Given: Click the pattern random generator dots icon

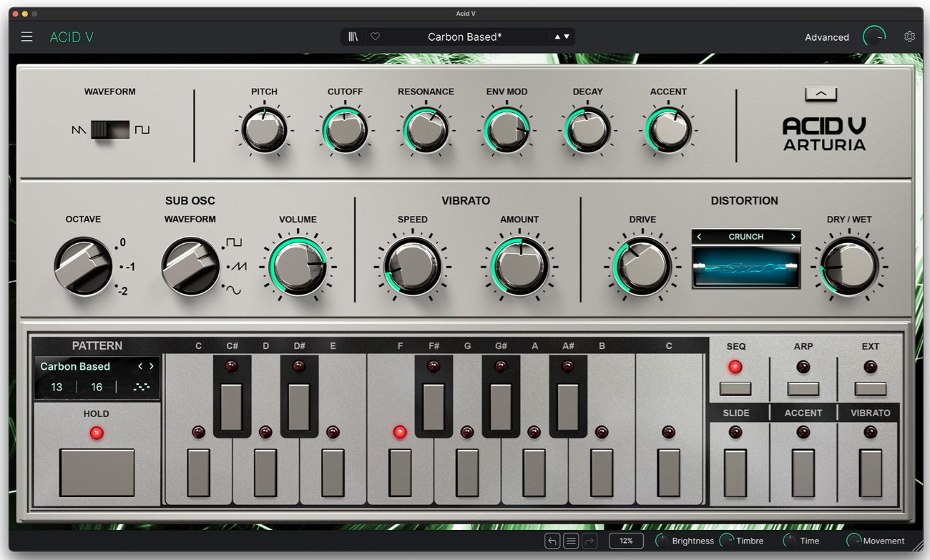Looking at the screenshot, I should (x=141, y=387).
